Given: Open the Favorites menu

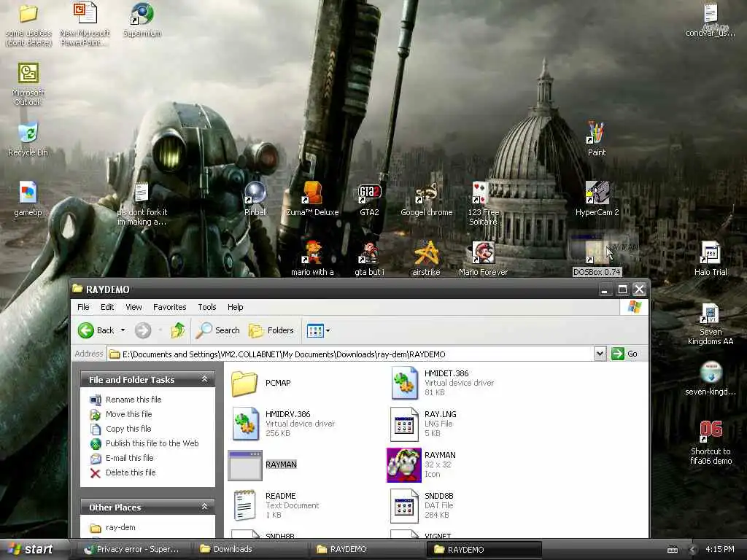Looking at the screenshot, I should (x=169, y=307).
